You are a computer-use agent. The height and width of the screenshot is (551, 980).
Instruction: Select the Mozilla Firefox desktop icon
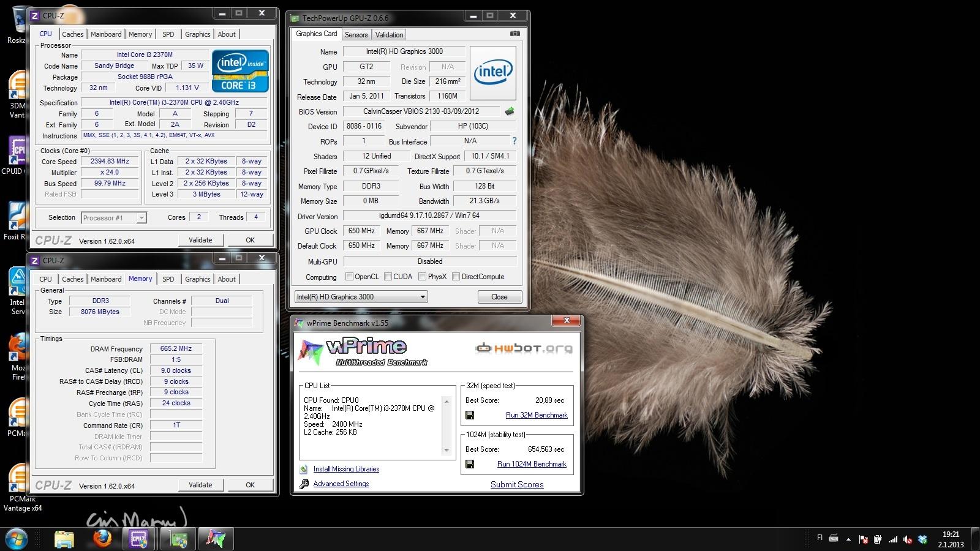click(x=18, y=357)
